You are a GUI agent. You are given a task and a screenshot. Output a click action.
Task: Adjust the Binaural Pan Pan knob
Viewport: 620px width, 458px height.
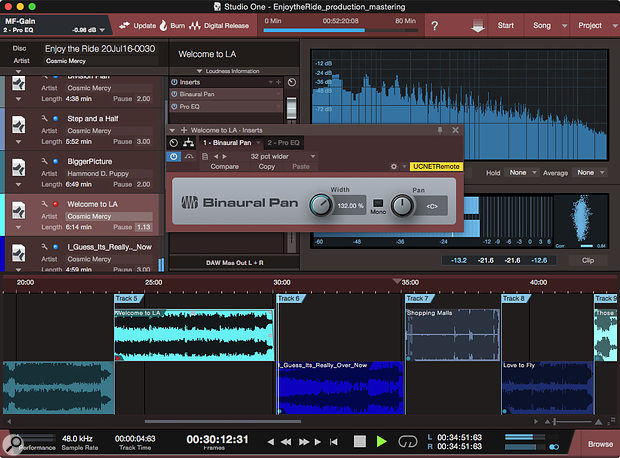[402, 205]
